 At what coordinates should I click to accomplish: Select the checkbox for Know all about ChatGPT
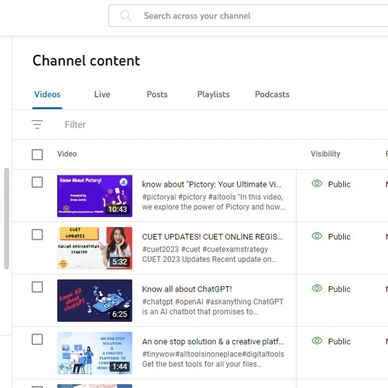point(37,287)
